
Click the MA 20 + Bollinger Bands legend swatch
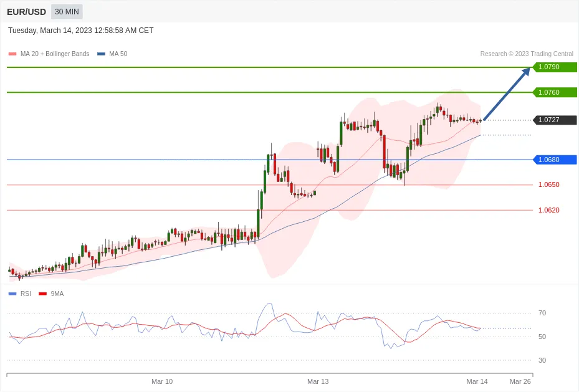coord(12,54)
